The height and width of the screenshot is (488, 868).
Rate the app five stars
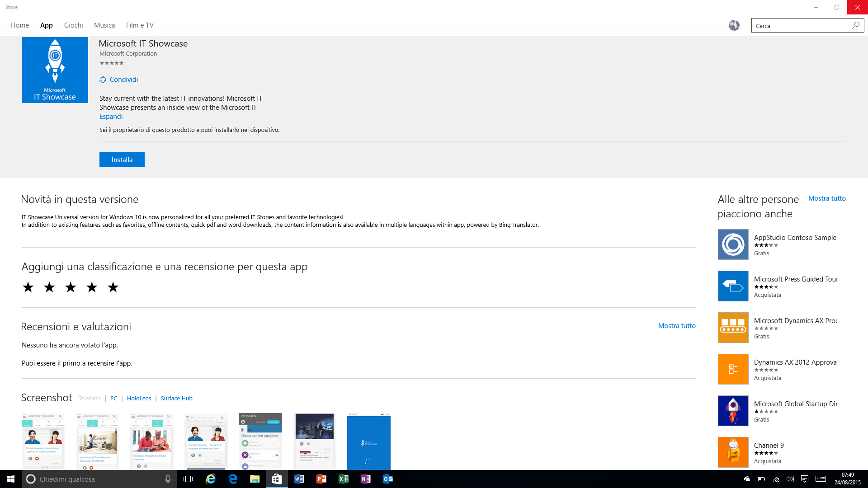(113, 287)
